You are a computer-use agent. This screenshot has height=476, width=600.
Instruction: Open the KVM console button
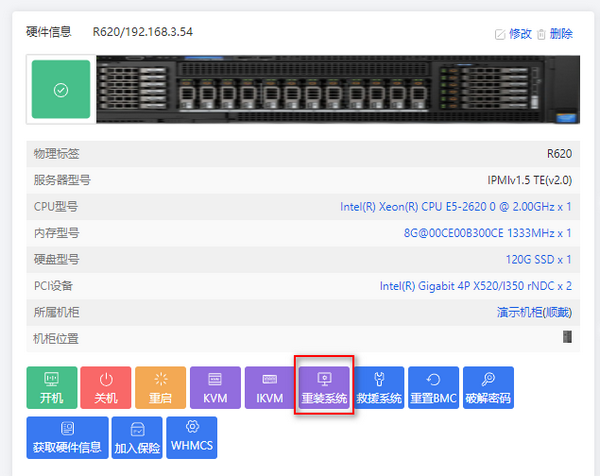215,388
